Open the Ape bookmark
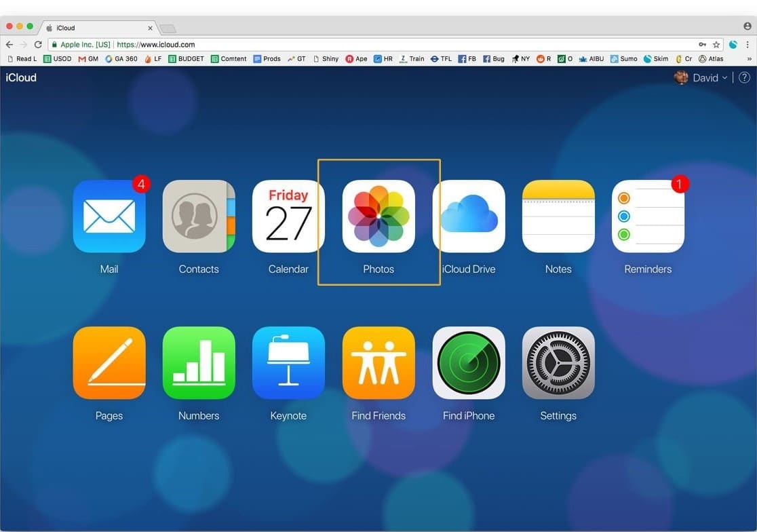 (x=356, y=59)
